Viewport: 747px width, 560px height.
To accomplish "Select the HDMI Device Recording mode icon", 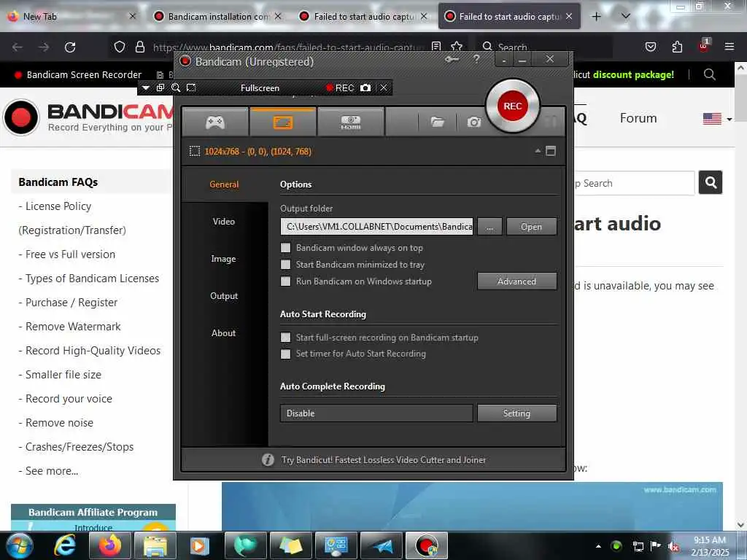I will coord(351,122).
